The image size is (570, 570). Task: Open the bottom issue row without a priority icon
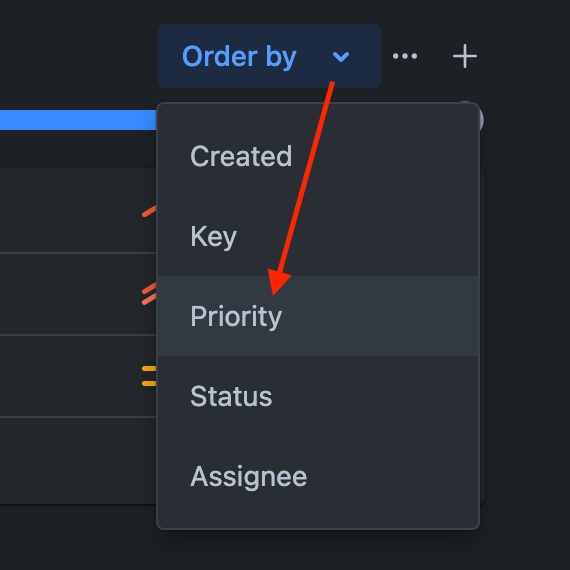78,460
